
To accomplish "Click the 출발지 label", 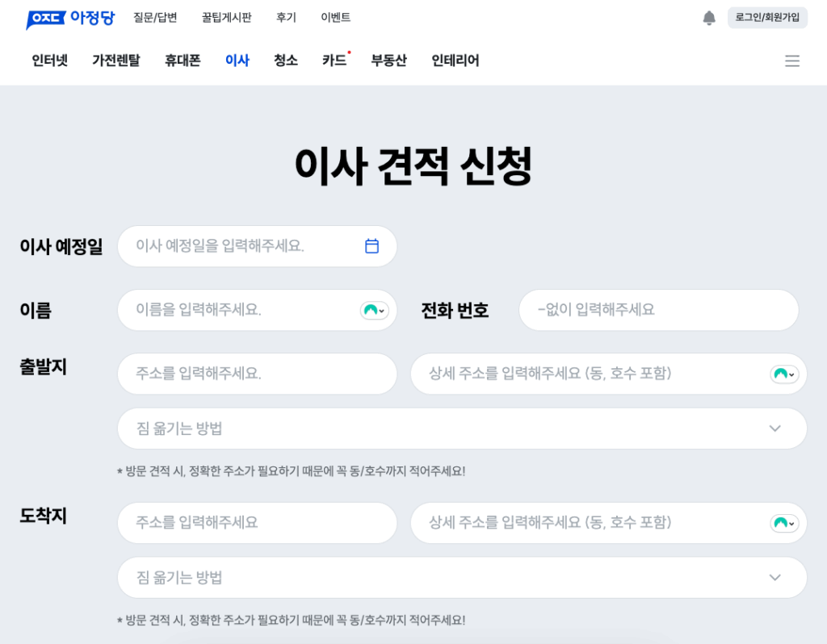I will point(43,367).
